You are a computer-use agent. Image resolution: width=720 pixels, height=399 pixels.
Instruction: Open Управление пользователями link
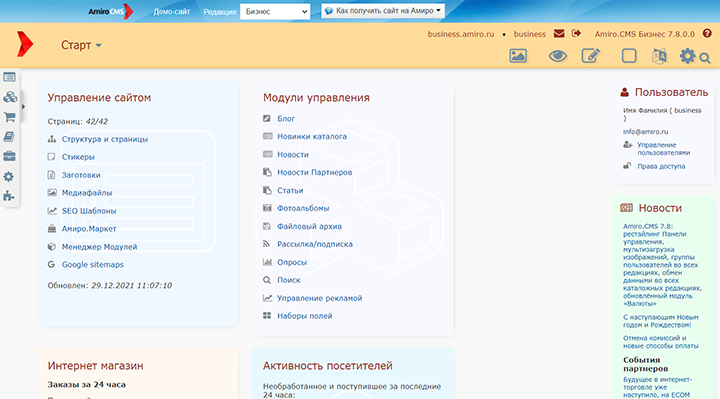[663, 149]
